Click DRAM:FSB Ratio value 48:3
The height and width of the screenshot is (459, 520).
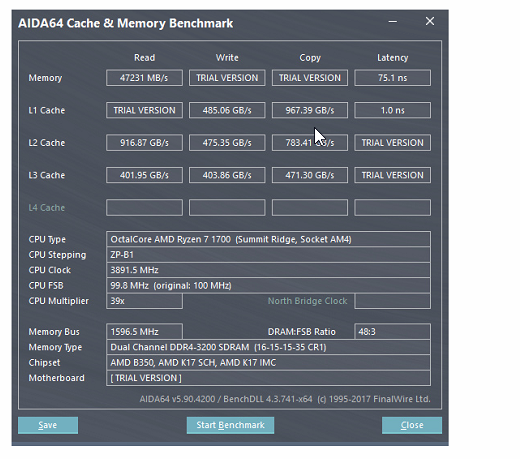(x=392, y=332)
